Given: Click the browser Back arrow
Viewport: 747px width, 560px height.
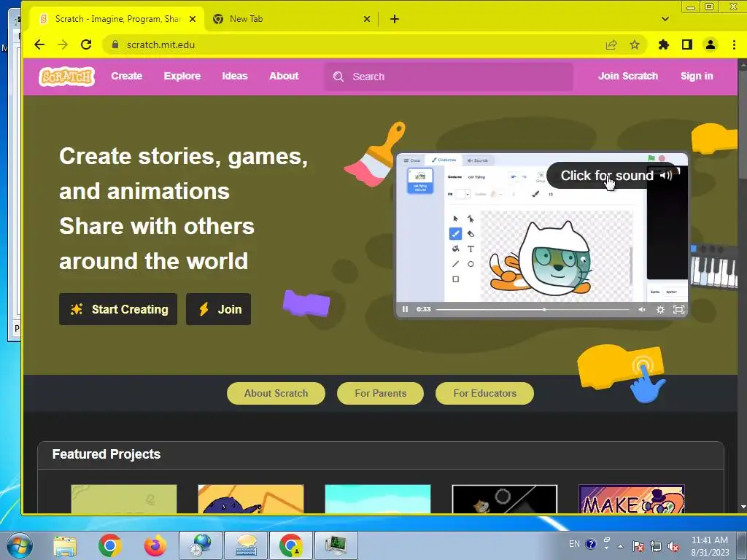Looking at the screenshot, I should coord(39,44).
